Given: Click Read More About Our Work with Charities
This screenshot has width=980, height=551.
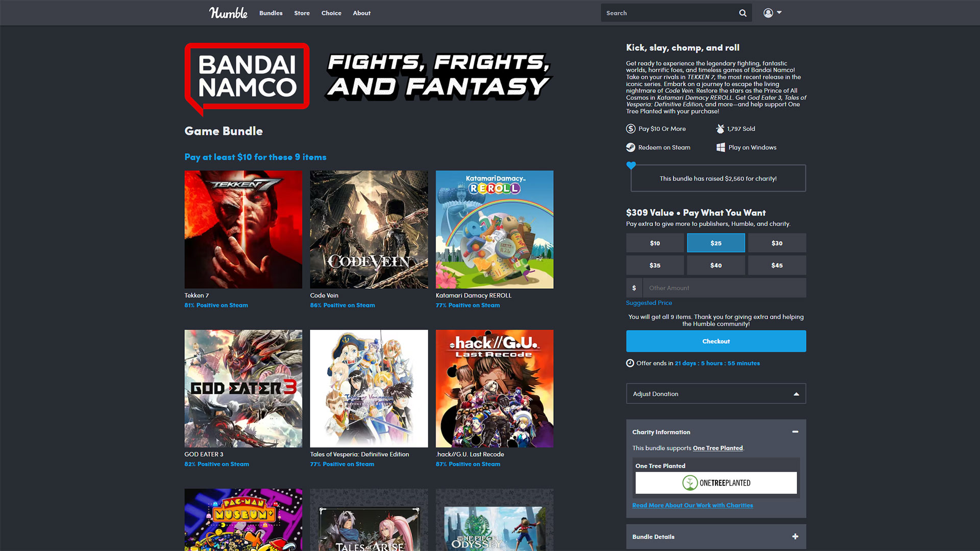Looking at the screenshot, I should 692,505.
